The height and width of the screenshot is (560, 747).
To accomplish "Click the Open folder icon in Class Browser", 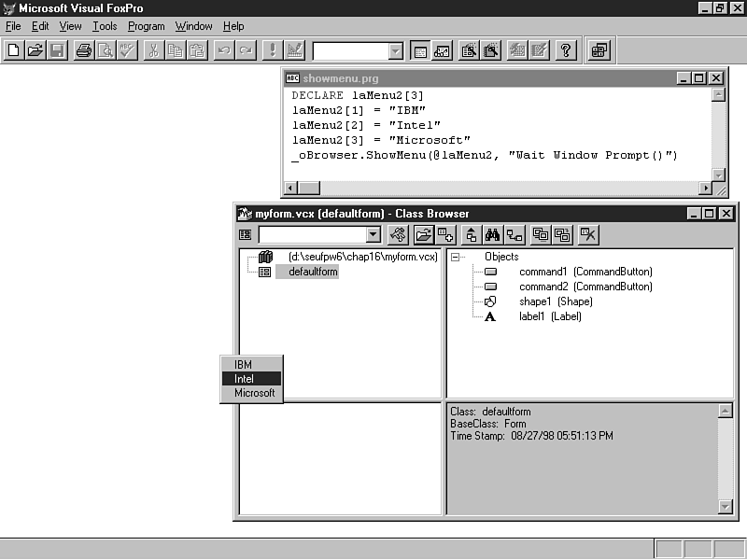I will click(423, 235).
